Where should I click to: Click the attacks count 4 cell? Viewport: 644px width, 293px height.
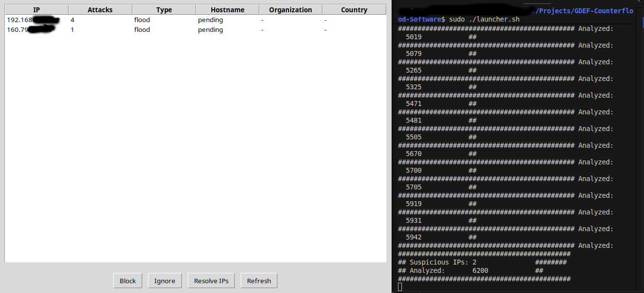[x=73, y=20]
